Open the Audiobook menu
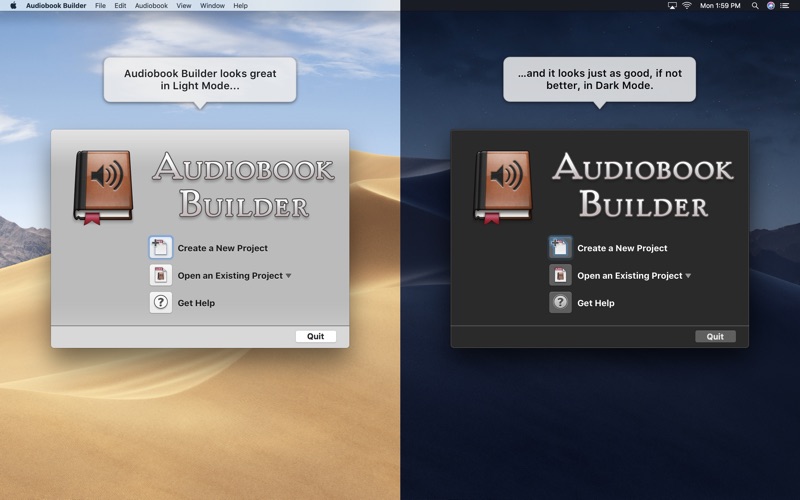 point(151,6)
